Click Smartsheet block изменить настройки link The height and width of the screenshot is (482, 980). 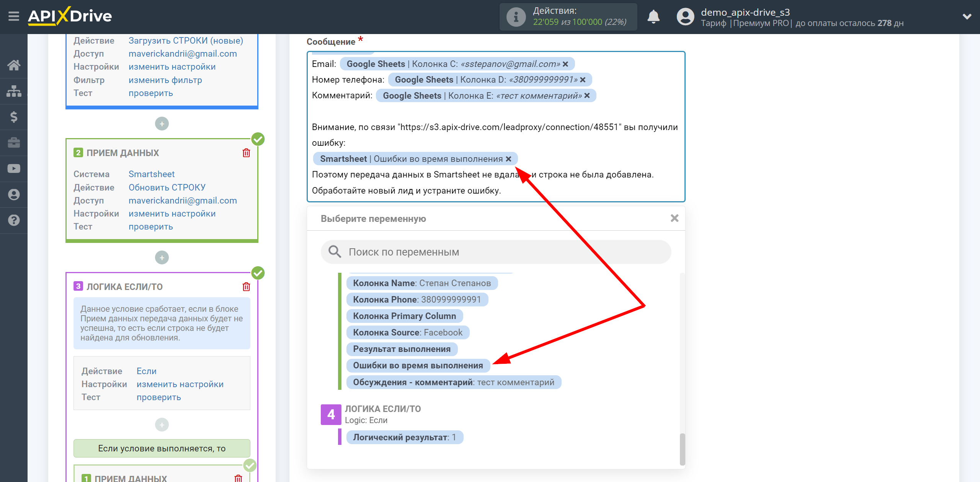pyautogui.click(x=172, y=213)
